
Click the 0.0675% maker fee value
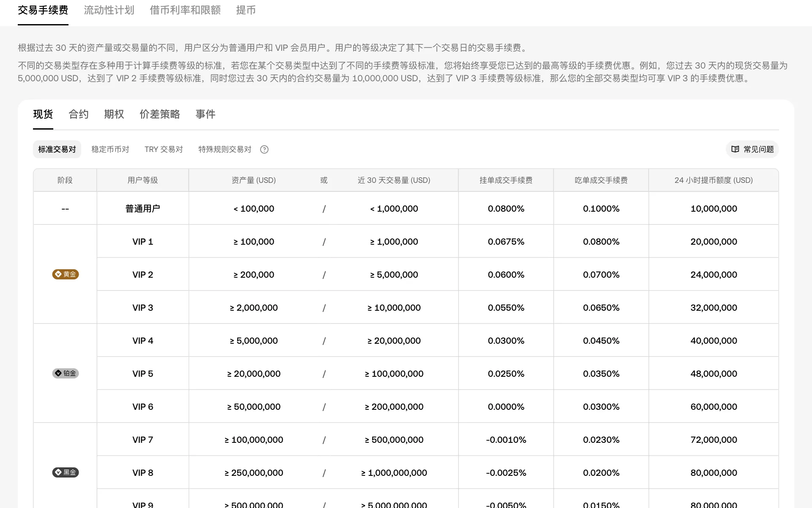[506, 242]
